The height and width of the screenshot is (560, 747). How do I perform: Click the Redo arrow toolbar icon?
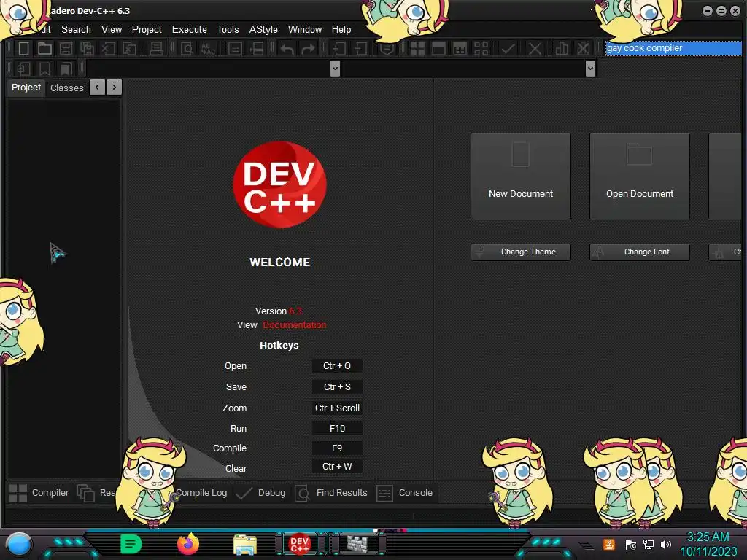(309, 48)
